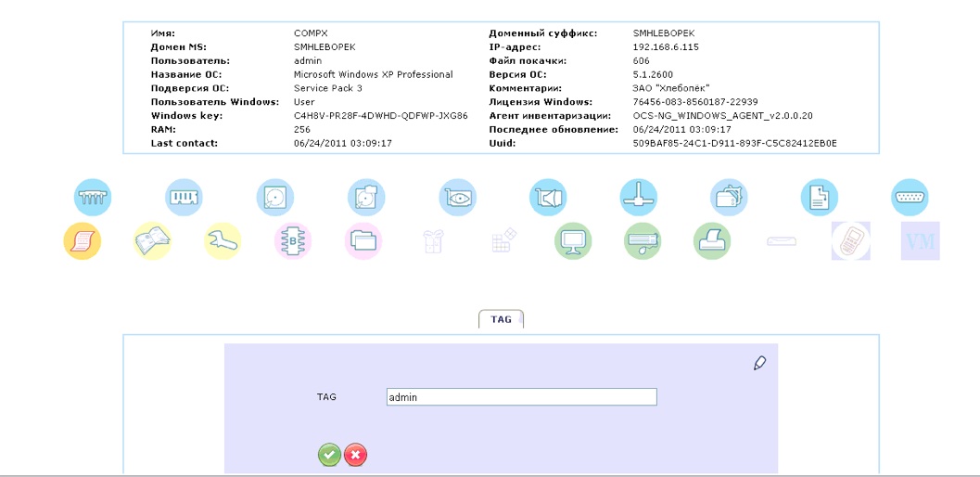Open the orange administrative data scroll icon

pos(83,241)
